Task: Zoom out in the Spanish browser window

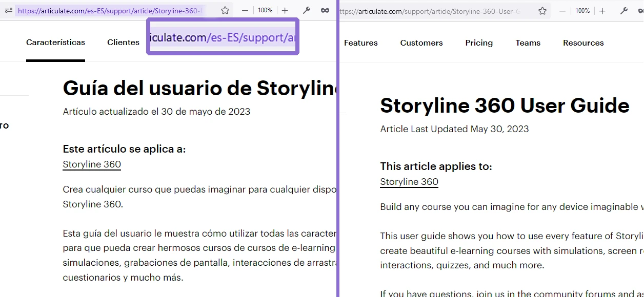Action: pos(245,10)
